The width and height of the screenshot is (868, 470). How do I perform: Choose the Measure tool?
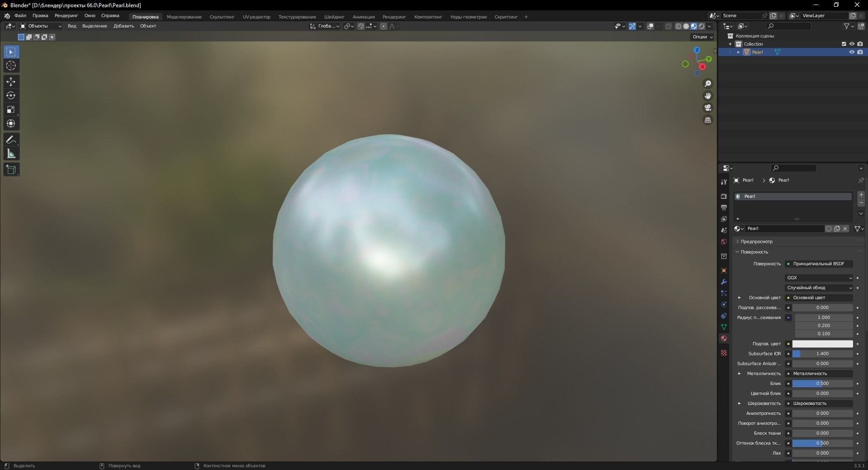[11, 154]
